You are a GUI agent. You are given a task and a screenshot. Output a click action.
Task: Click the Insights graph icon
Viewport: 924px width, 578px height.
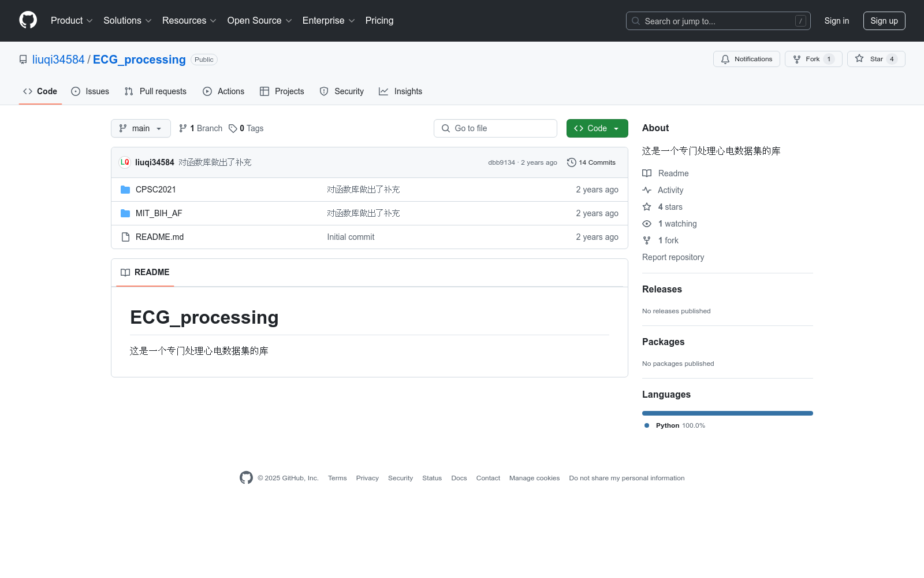coord(383,91)
